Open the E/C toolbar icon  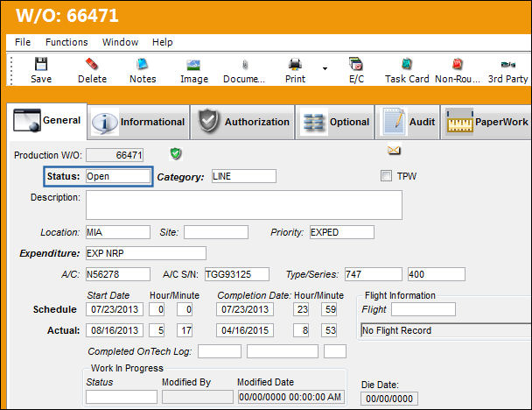tap(356, 64)
